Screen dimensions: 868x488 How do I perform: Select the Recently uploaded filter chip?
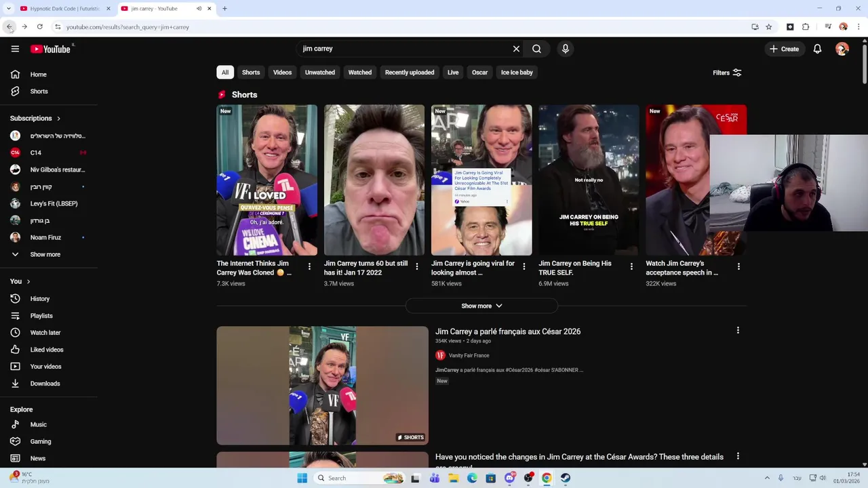tap(410, 73)
